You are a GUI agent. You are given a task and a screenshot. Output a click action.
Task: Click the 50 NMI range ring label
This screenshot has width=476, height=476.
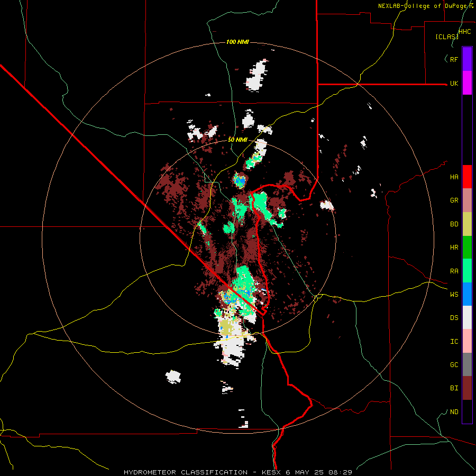[x=237, y=140]
